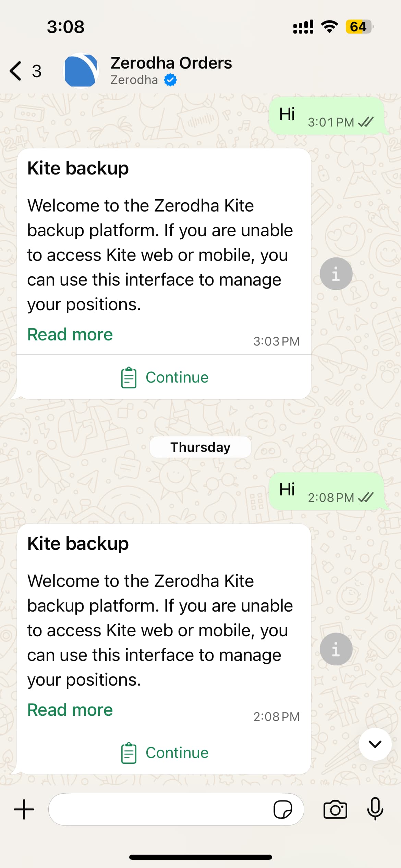Screen dimensions: 401x868
Task: Tap Continue under the 3:03 PM message
Action: 164,377
